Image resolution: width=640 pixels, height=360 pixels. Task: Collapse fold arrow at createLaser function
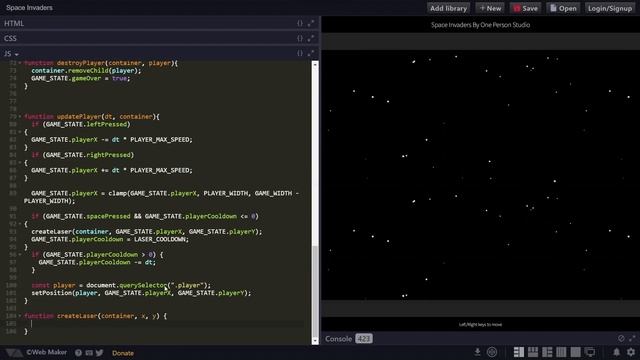coord(20,316)
